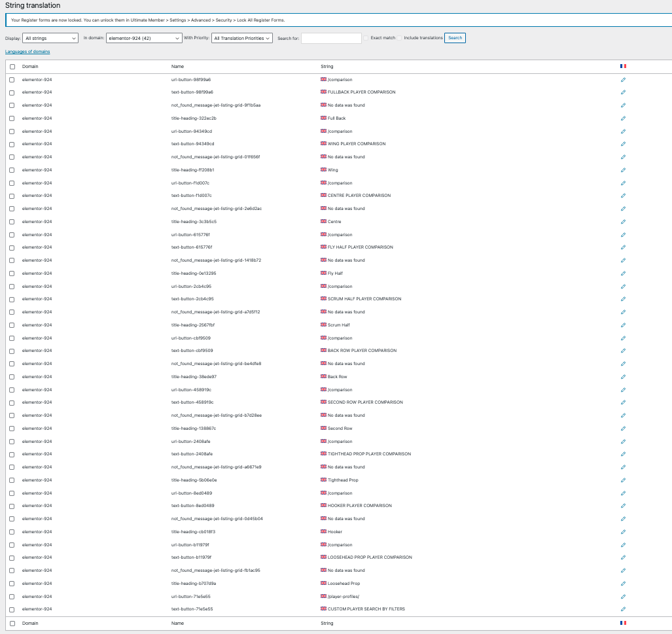Image resolution: width=672 pixels, height=634 pixels.
Task: Tick select-all checkbox in table header
Action: (x=12, y=67)
